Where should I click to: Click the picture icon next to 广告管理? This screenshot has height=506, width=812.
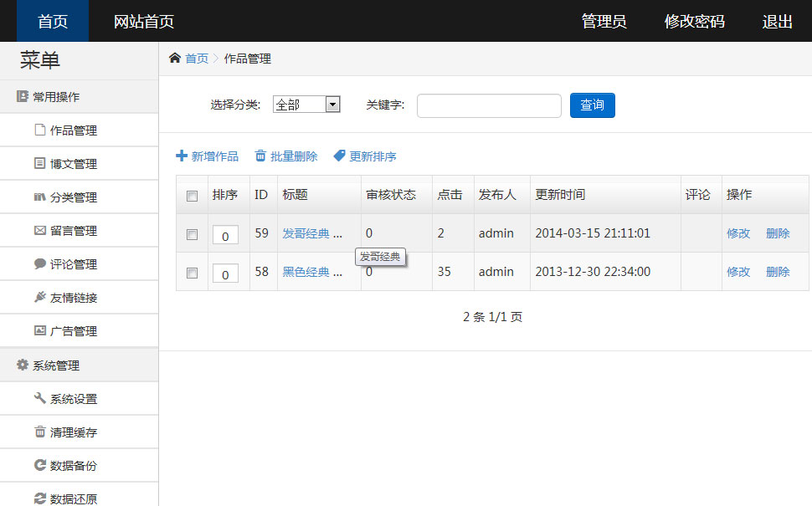tap(40, 330)
